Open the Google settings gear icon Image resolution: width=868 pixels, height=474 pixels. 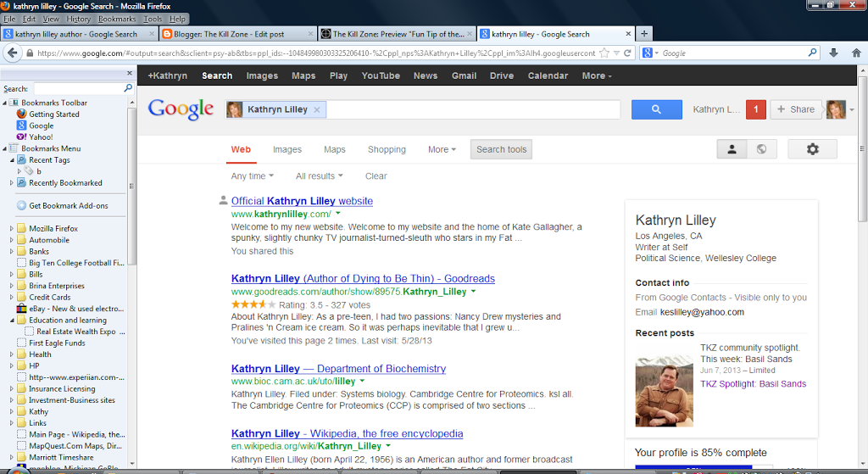[x=812, y=149]
